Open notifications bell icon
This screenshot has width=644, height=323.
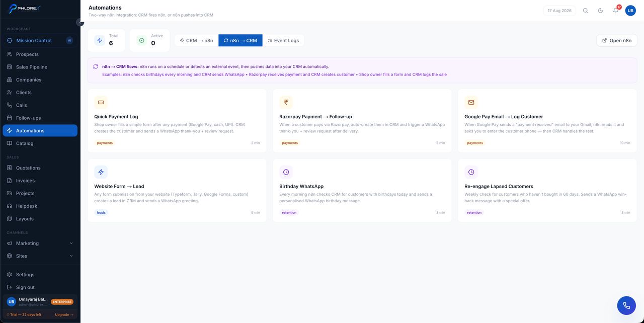coord(615,11)
